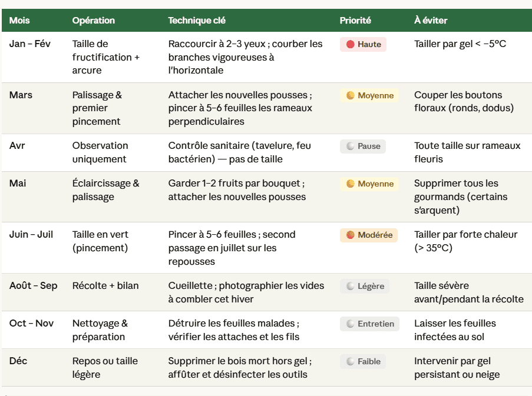Click the orange dot in Mars Moyenne badge
The height and width of the screenshot is (396, 532).
(x=350, y=95)
